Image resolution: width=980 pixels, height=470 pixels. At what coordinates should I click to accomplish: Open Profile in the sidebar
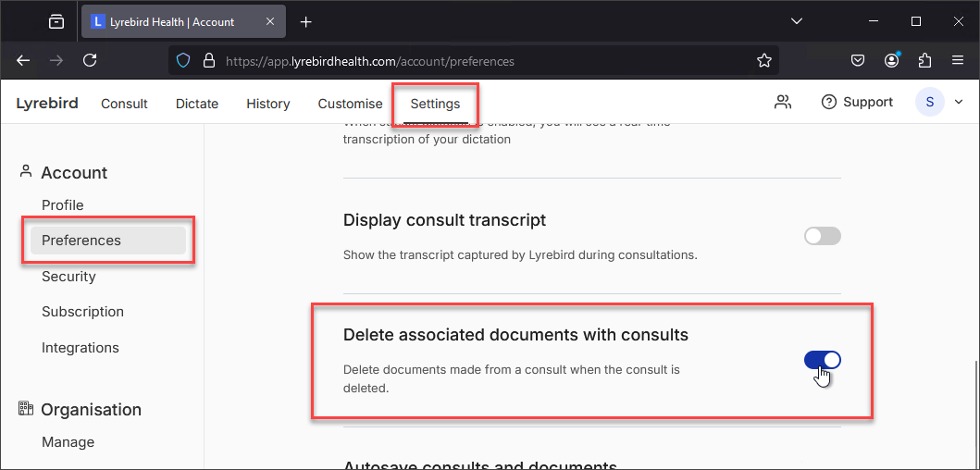tap(63, 205)
